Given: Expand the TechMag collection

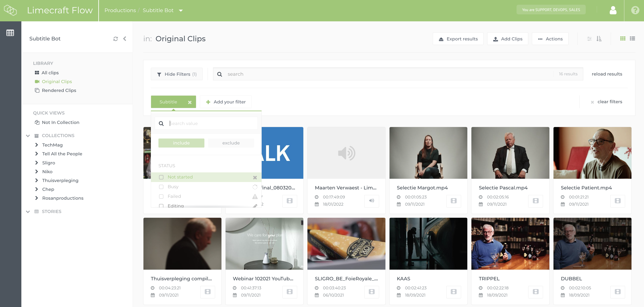Looking at the screenshot, I should 37,145.
